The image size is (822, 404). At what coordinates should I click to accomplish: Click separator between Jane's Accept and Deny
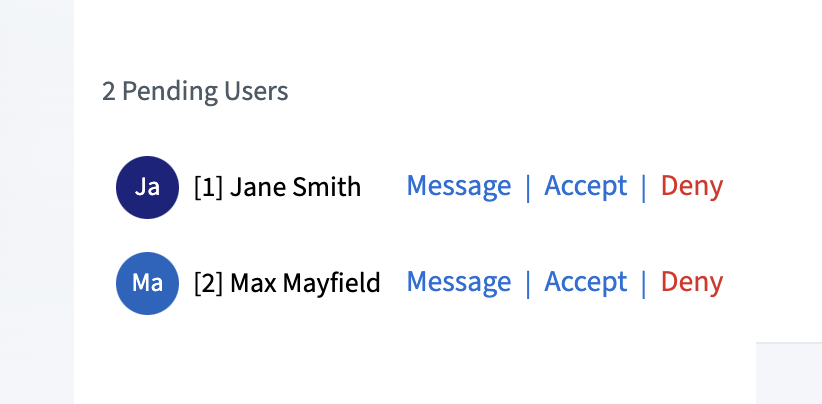point(644,187)
